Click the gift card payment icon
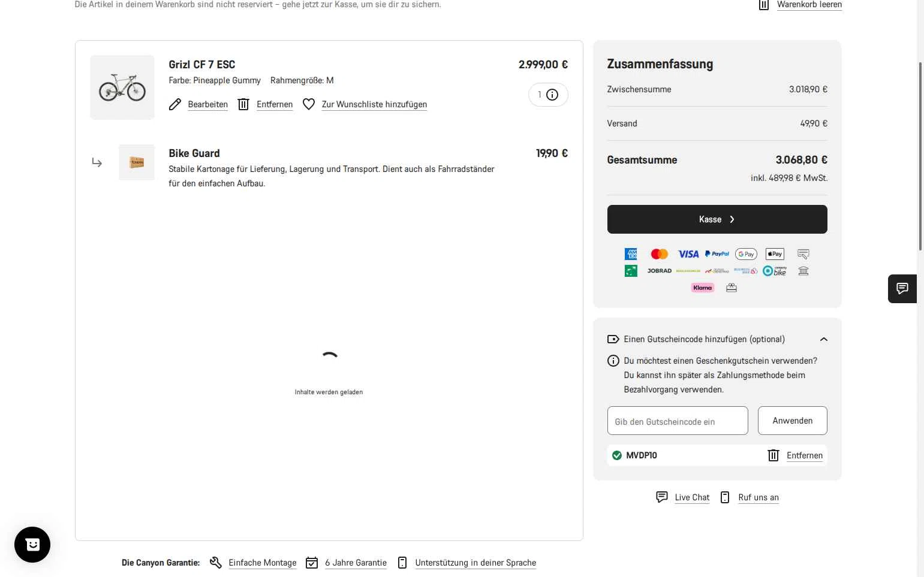Image resolution: width=924 pixels, height=577 pixels. coord(732,288)
